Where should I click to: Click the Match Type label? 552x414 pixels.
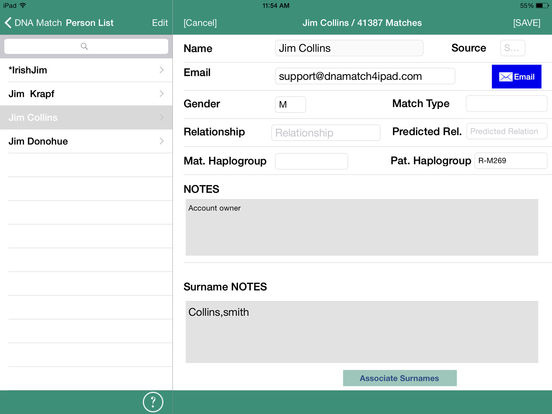[x=421, y=104]
